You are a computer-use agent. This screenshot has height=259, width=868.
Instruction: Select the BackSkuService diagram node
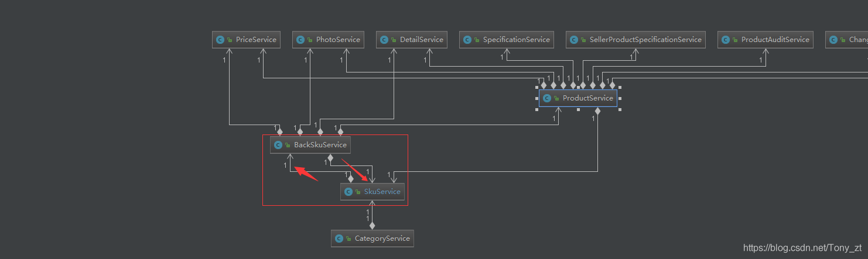(310, 145)
